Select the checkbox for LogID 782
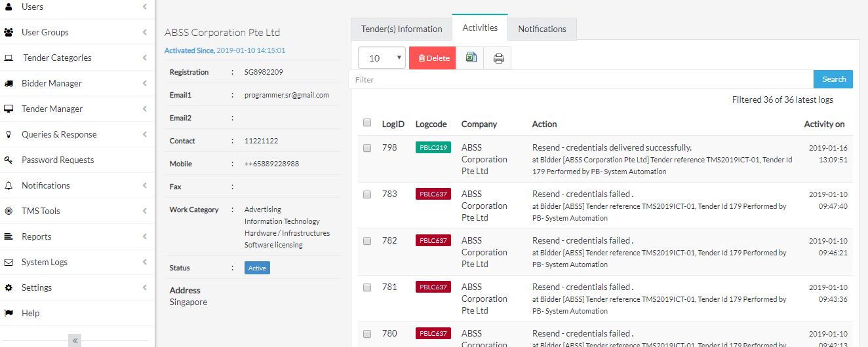The width and height of the screenshot is (868, 347). pyautogui.click(x=367, y=241)
